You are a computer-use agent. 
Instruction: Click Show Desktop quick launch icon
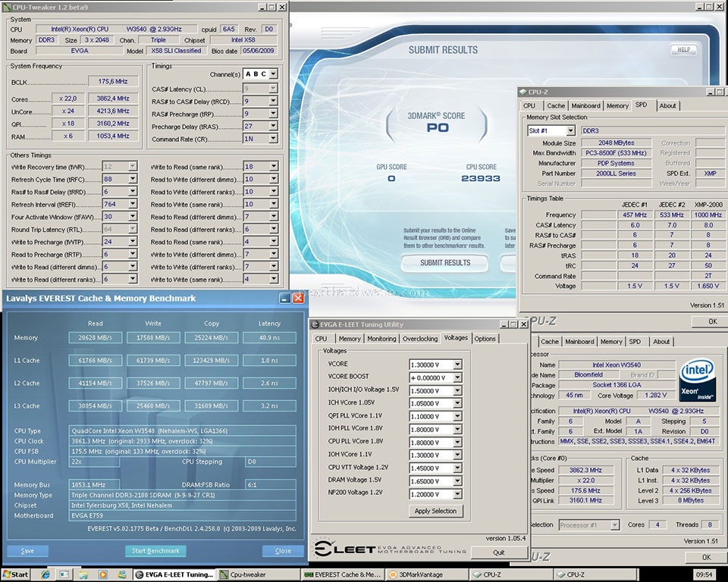(x=64, y=574)
